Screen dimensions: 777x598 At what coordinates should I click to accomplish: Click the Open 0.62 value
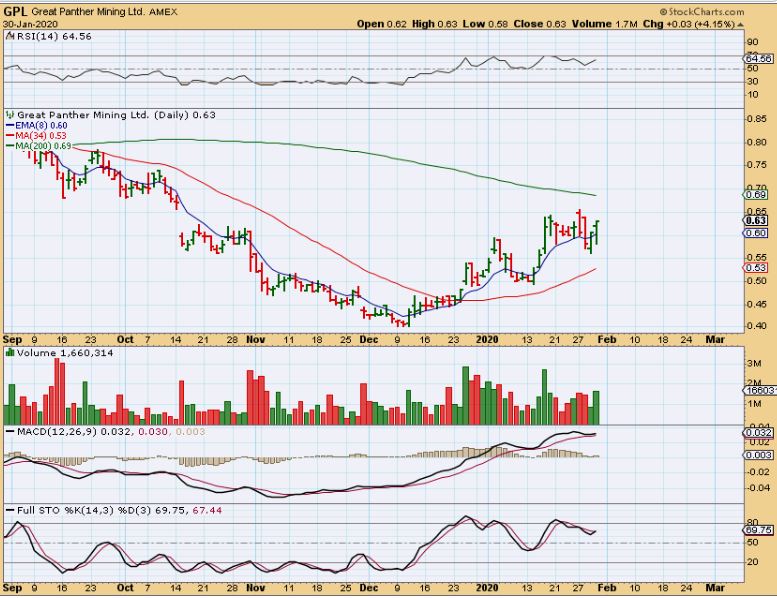click(x=382, y=24)
